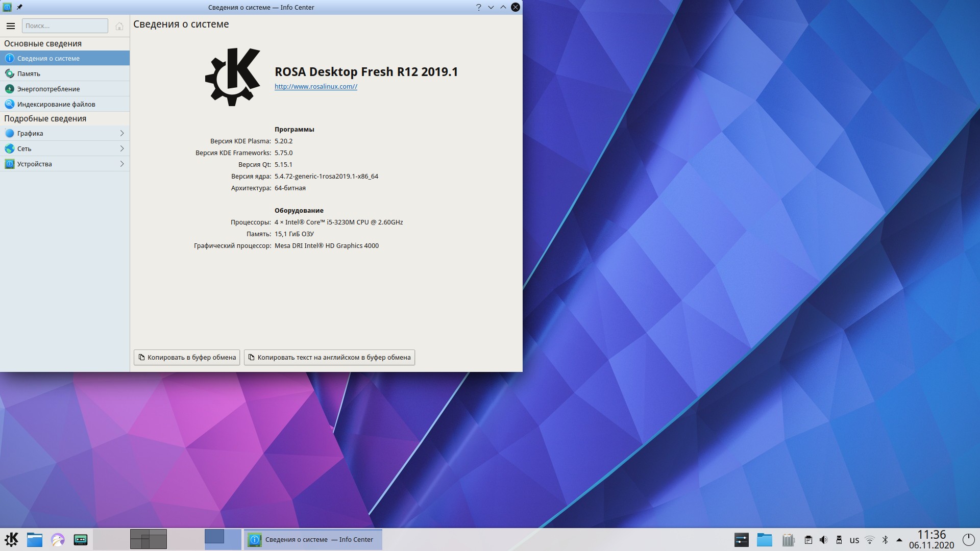
Task: Click Копировать в буфер обмена button
Action: click(x=187, y=357)
